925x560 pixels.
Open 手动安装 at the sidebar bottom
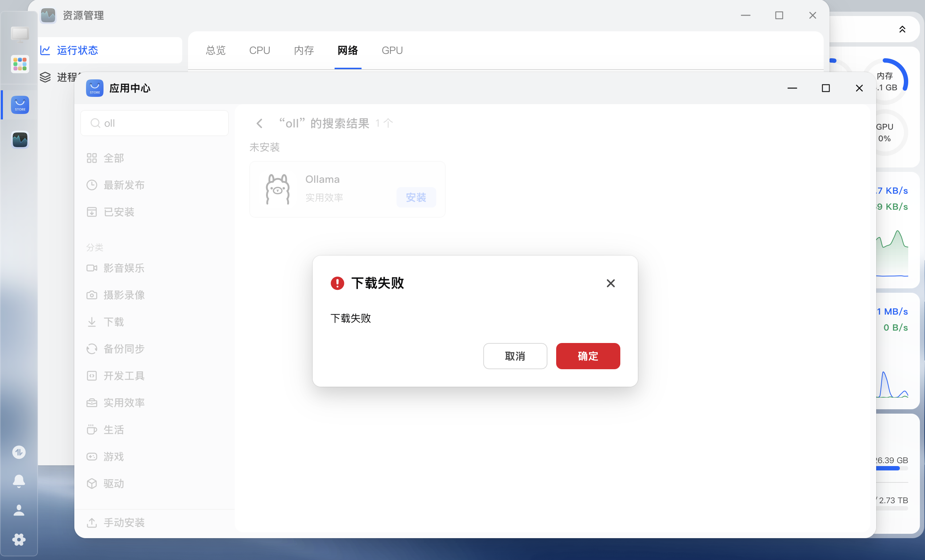124,522
